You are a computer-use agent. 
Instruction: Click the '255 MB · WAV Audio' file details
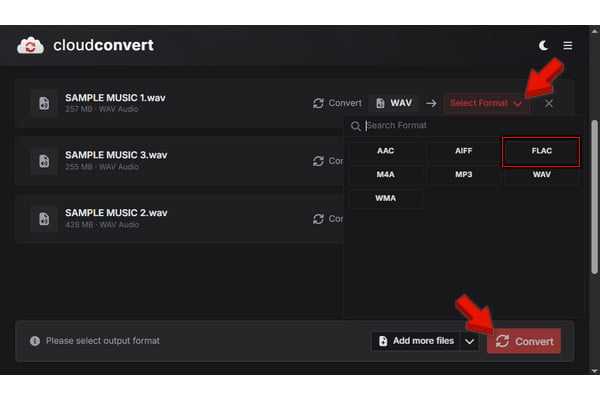[102, 167]
